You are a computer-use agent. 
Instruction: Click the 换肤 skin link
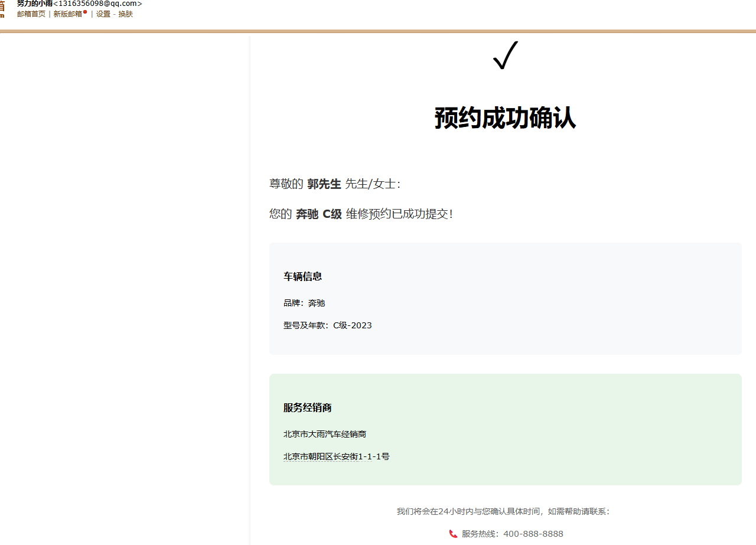126,14
